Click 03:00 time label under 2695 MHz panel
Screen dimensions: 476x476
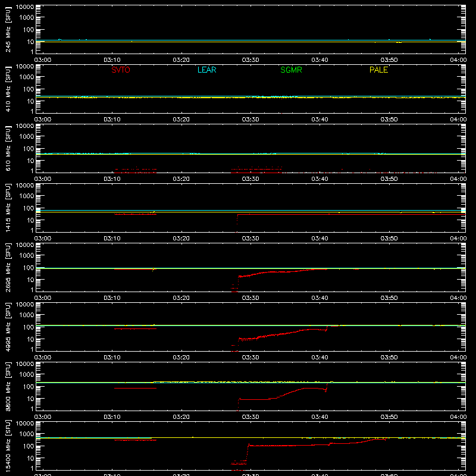tap(43, 298)
